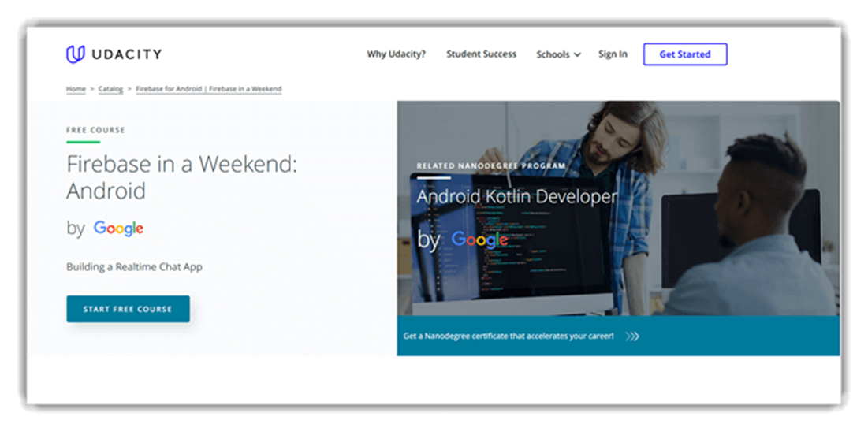The height and width of the screenshot is (431, 868).
Task: Open Student Success page
Action: 482,54
